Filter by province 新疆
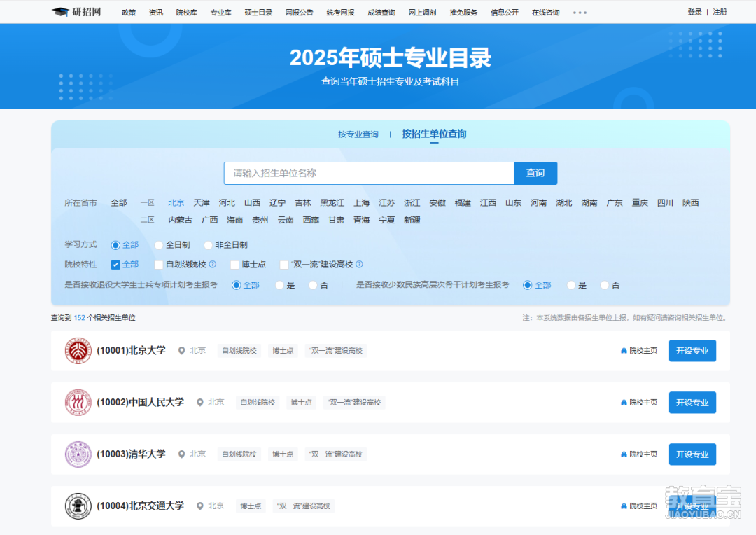756x535 pixels. [412, 220]
